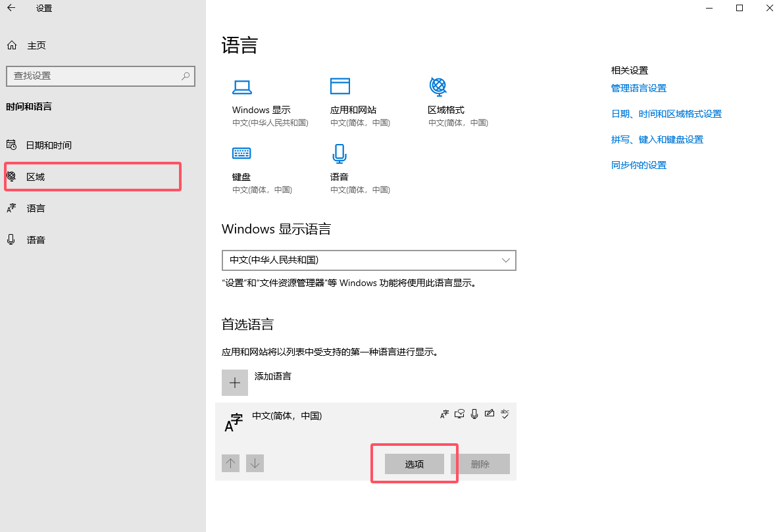Open the 主页 home page
The image size is (781, 532).
pyautogui.click(x=26, y=45)
